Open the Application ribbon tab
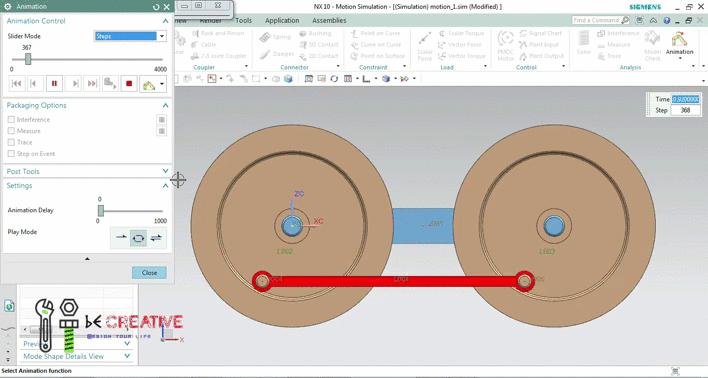The image size is (708, 378). point(282,20)
